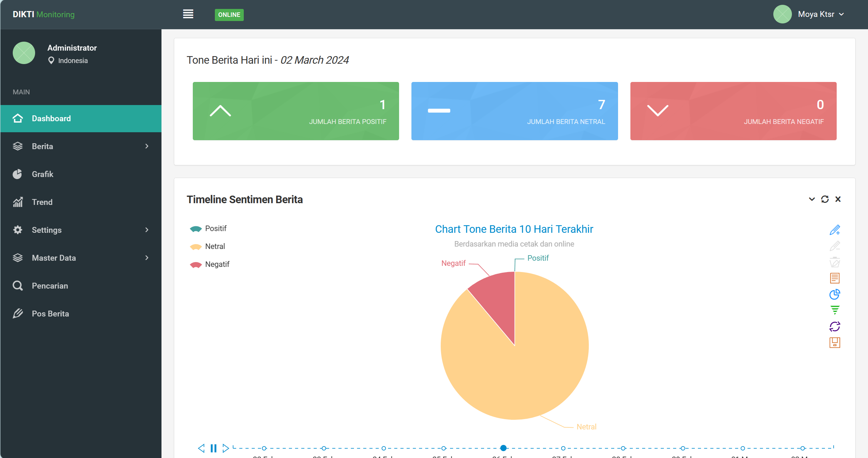Click the Settings gear icon
Viewport: 868px width, 458px height.
click(18, 230)
